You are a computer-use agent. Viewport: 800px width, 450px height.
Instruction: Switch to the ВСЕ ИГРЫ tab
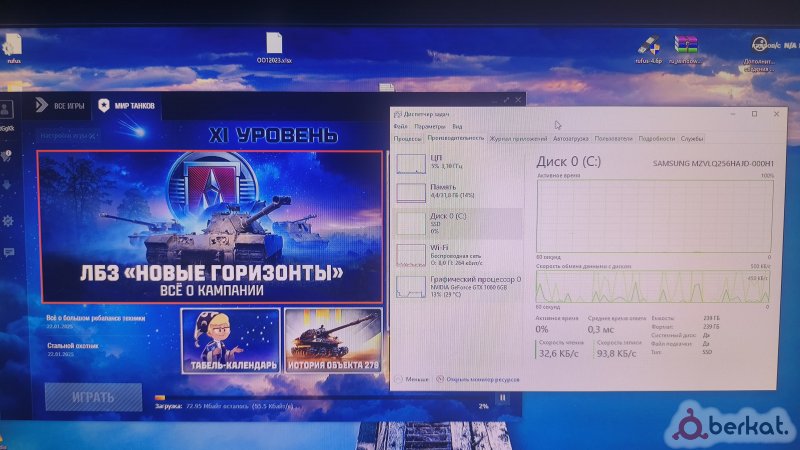60,106
